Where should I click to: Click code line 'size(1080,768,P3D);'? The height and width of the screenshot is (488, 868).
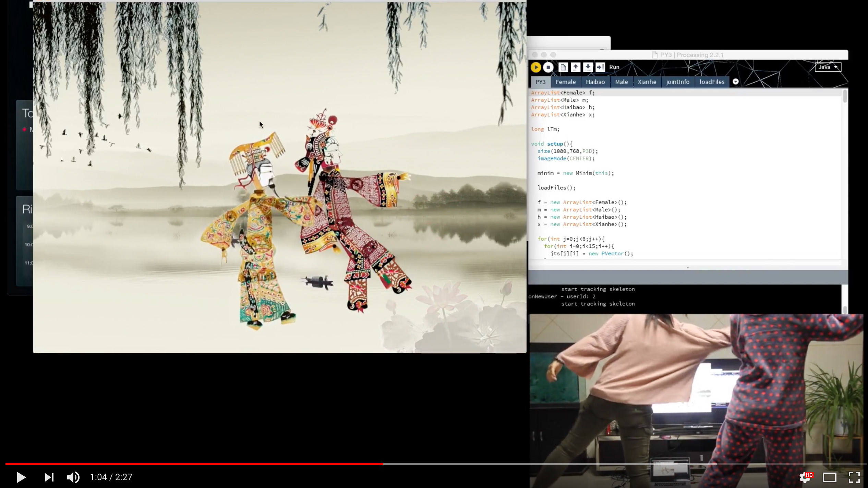click(568, 151)
